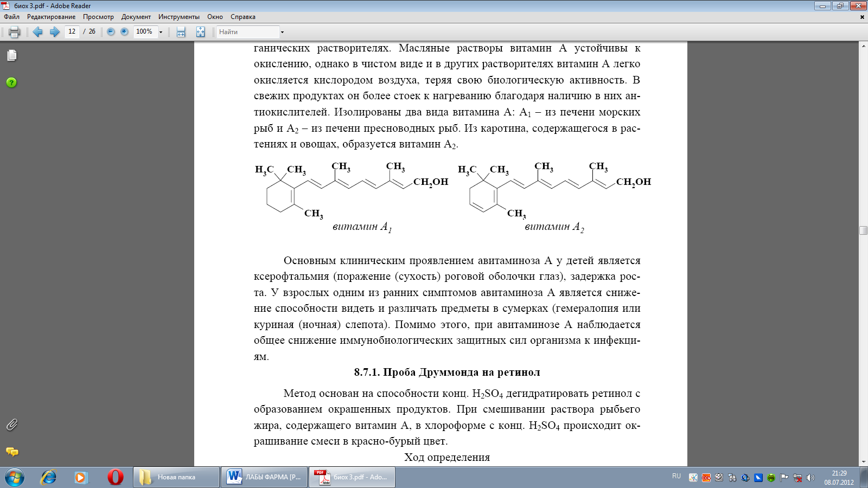This screenshot has width=868, height=488.
Task: Click the Adobe Reader title bar icon
Action: pyautogui.click(x=6, y=5)
